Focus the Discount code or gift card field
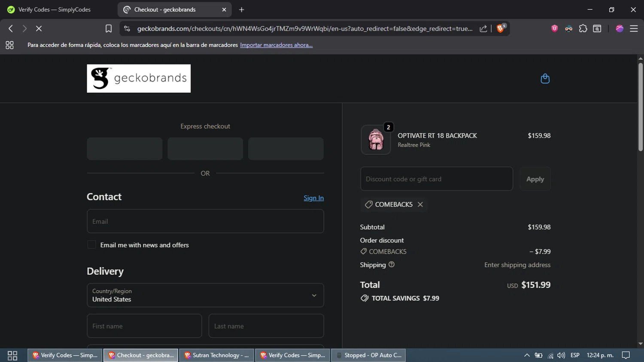Viewport: 644px width, 362px height. point(437,179)
